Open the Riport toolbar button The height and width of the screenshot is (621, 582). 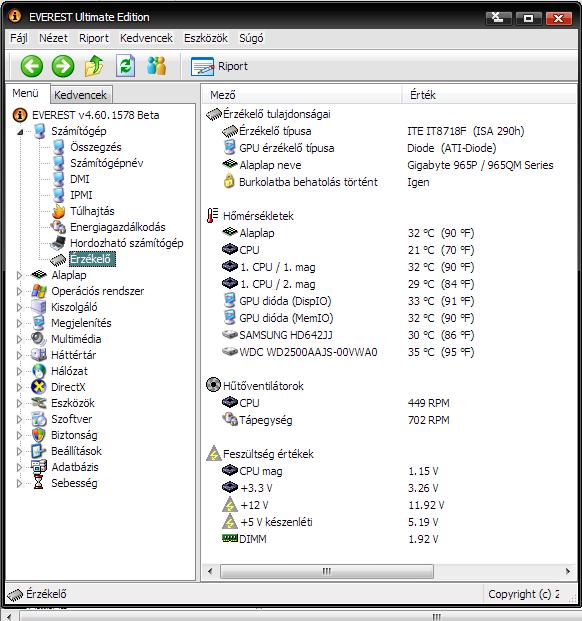coord(219,66)
